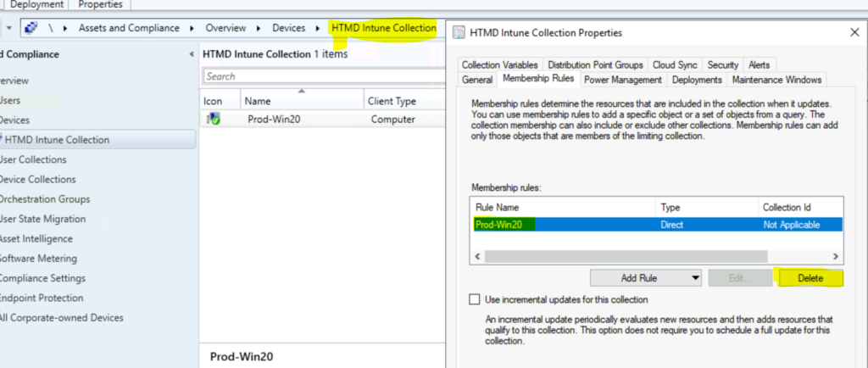This screenshot has width=868, height=368.
Task: Sort rules by Rule Name header
Action: (x=563, y=208)
